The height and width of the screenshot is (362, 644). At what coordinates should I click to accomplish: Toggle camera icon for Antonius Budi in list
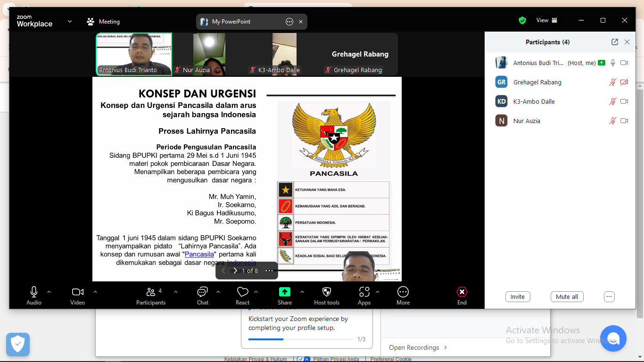coord(624,63)
